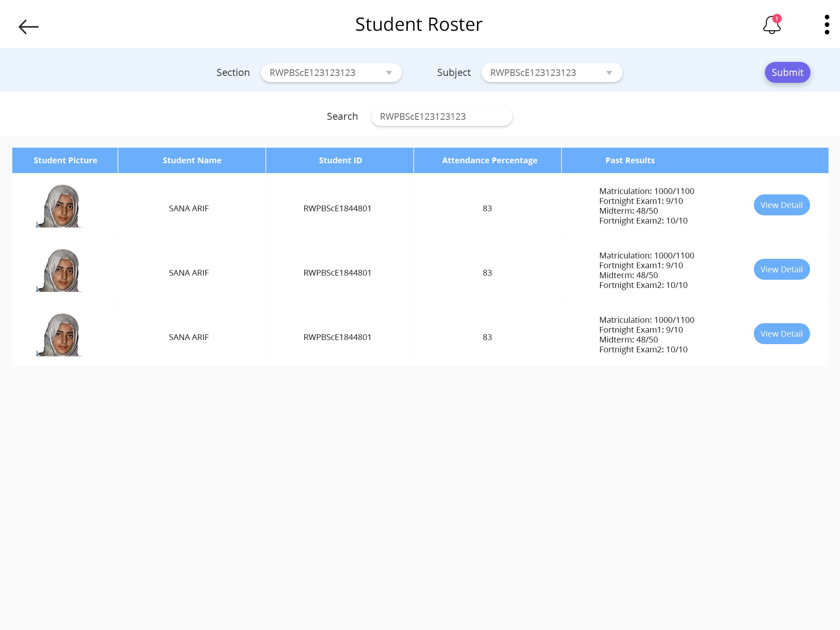Click third student's profile picture
This screenshot has width=840, height=630.
61,335
